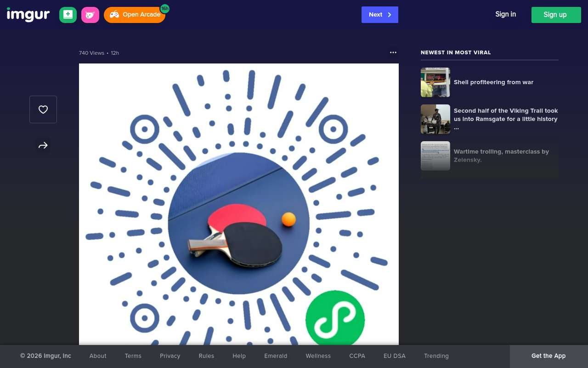Go to the Next post

point(380,15)
